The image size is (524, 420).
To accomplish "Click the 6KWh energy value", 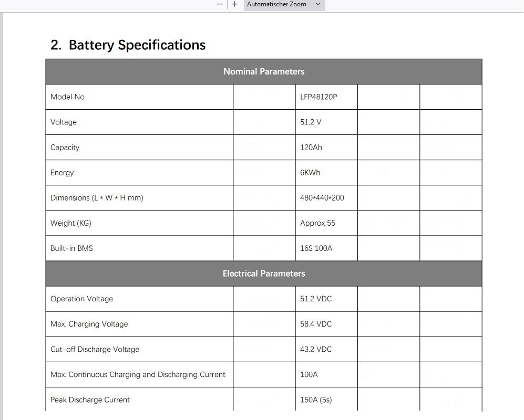I will point(310,172).
